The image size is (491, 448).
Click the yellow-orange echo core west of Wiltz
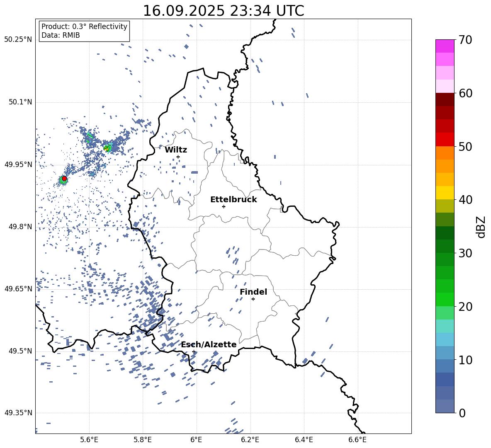pyautogui.click(x=107, y=148)
